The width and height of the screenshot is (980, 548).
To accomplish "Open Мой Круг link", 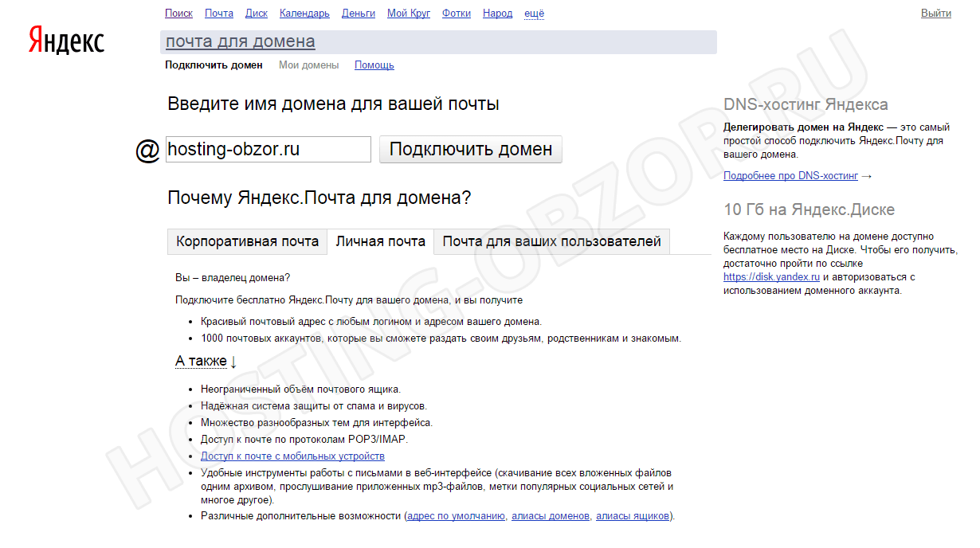I will [x=409, y=14].
